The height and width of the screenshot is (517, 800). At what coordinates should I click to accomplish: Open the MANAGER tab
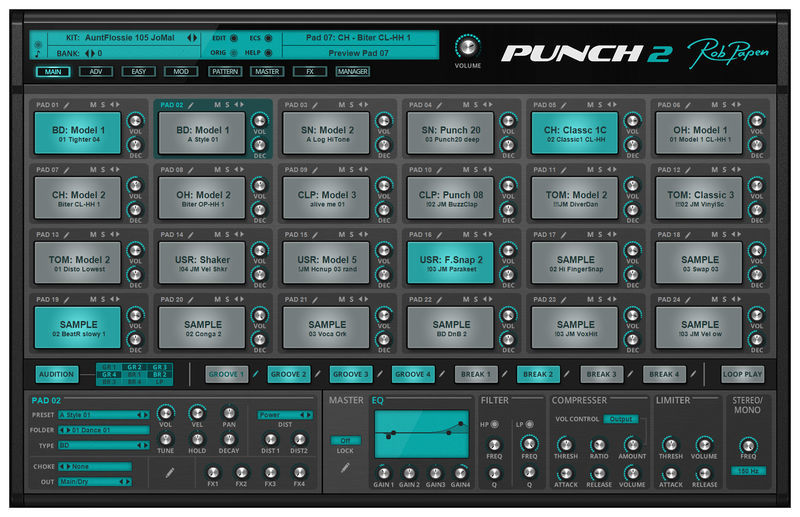(x=353, y=71)
